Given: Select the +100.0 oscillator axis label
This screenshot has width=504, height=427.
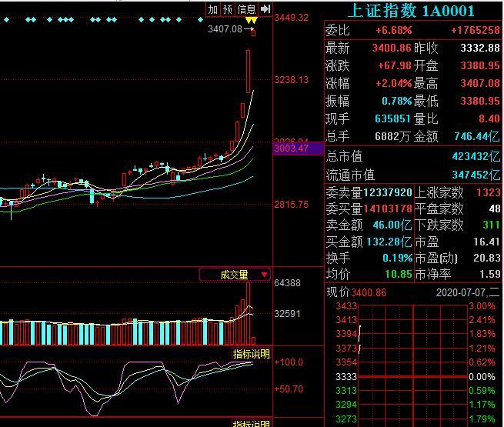Looking at the screenshot, I should [x=289, y=362].
